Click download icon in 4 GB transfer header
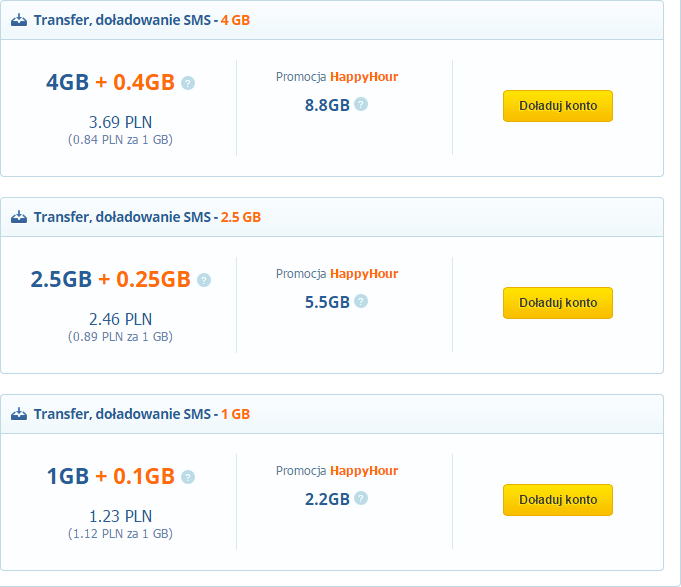 coord(19,20)
